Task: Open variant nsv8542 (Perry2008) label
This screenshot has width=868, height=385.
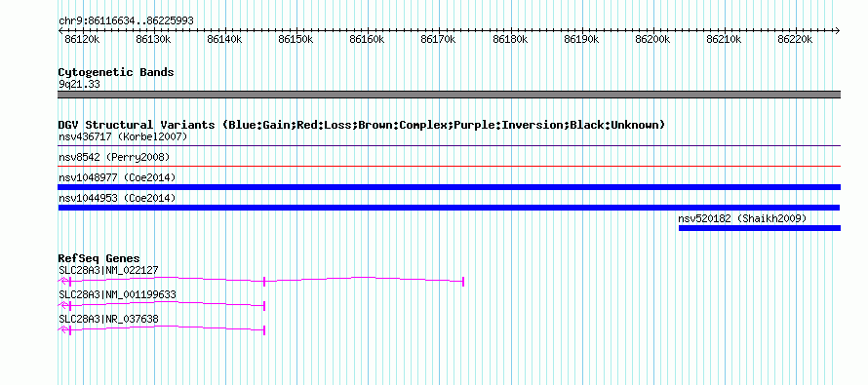Action: coord(114,157)
